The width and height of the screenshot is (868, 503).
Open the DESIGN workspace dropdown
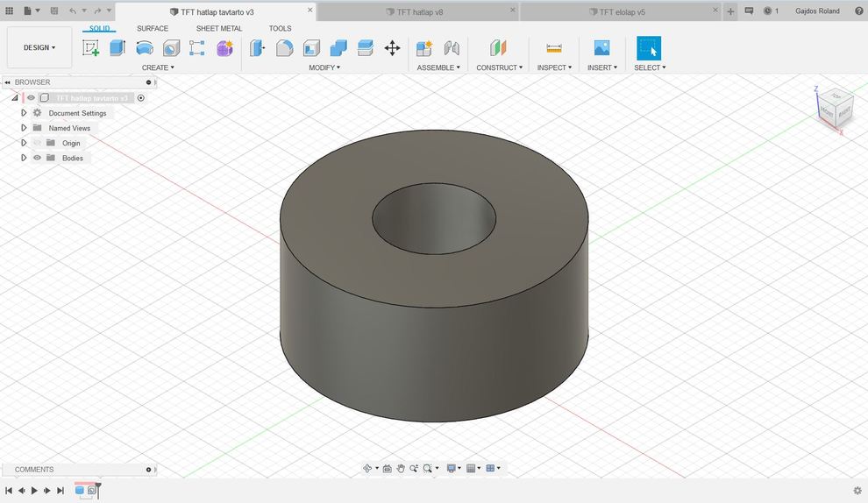point(39,47)
